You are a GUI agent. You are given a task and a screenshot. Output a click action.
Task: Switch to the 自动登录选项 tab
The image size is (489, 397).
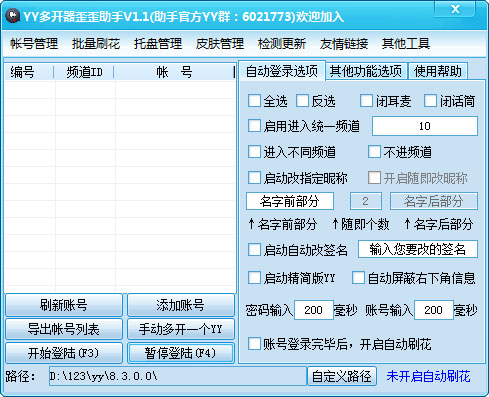[282, 71]
